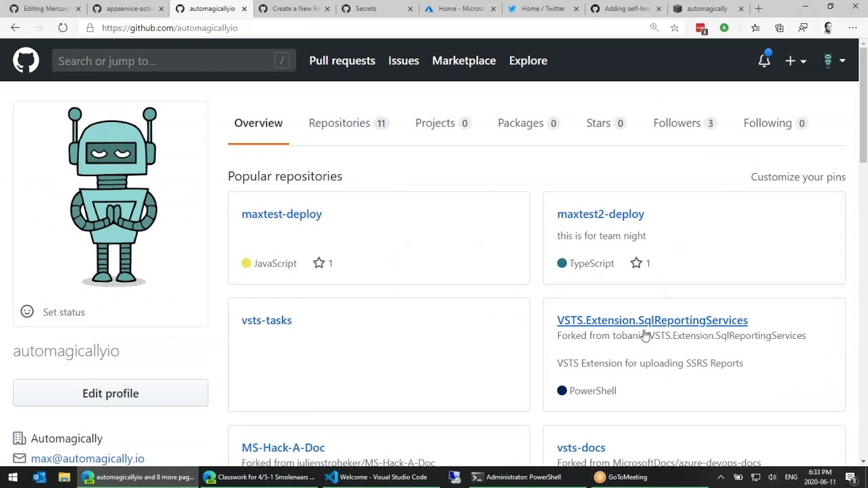Image resolution: width=868 pixels, height=488 pixels.
Task: Click Customize your pins link
Action: pos(798,177)
